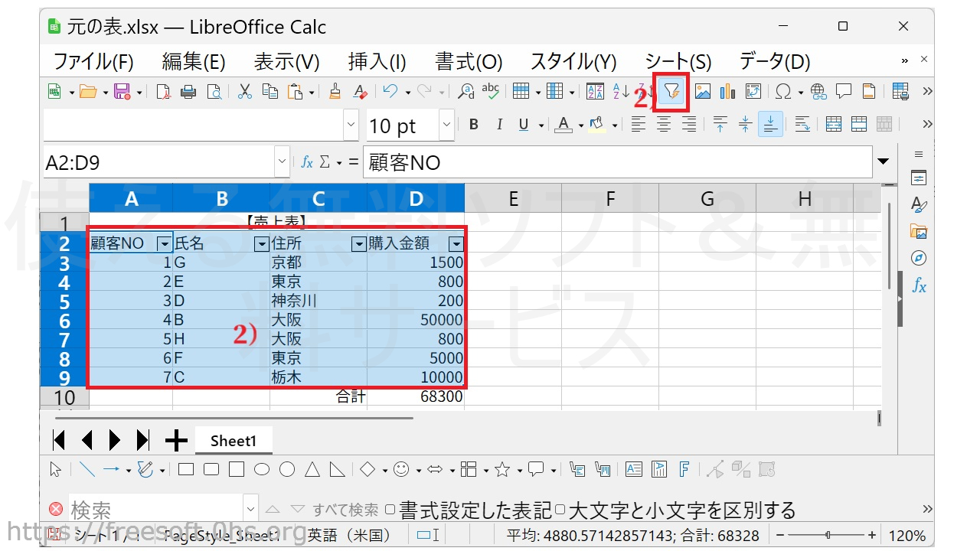Switch to the Sheet1 tab

tap(233, 441)
